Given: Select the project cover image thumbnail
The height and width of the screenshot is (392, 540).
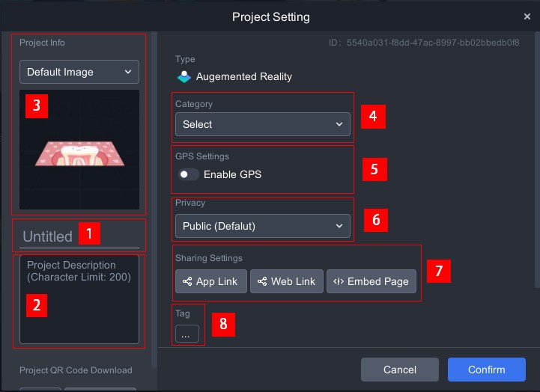Looking at the screenshot, I should coord(79,150).
